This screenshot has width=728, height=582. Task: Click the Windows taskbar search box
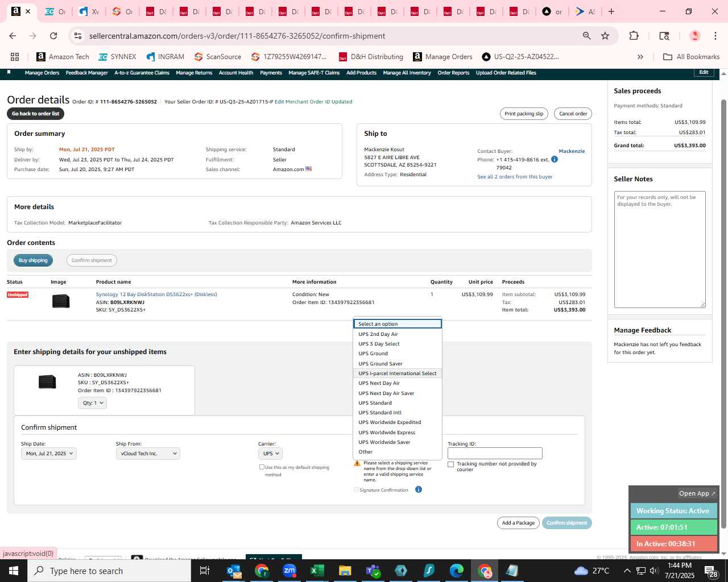[109, 571]
